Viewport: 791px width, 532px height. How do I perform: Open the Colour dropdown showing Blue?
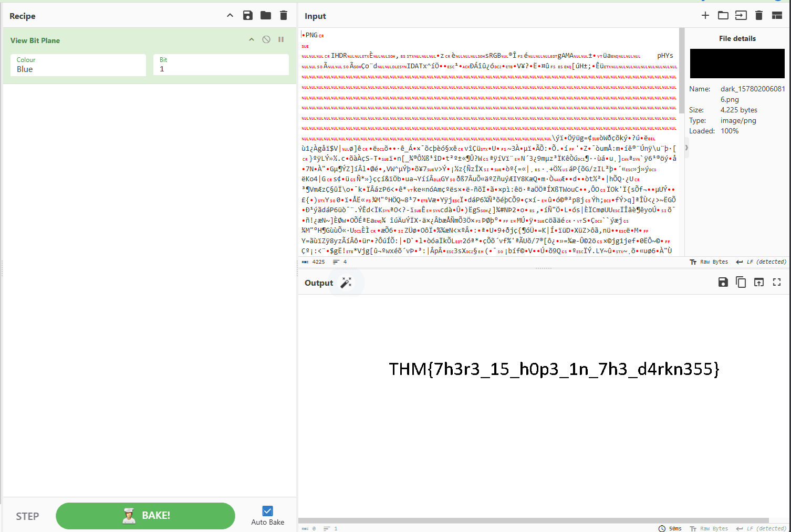click(78, 65)
